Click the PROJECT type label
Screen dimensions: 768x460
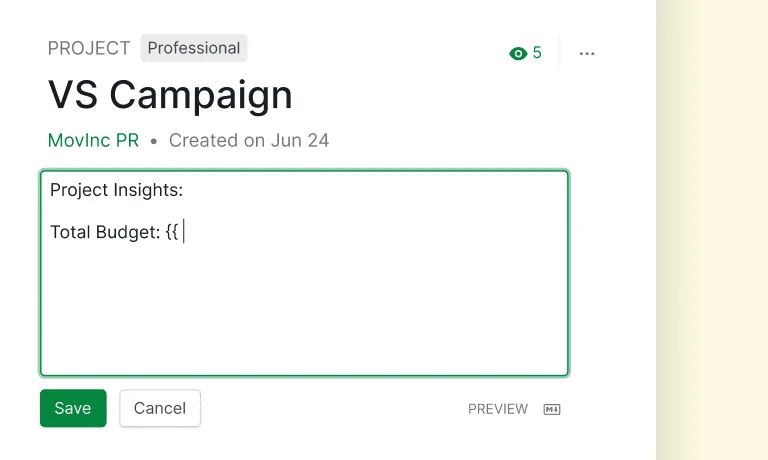tap(89, 48)
